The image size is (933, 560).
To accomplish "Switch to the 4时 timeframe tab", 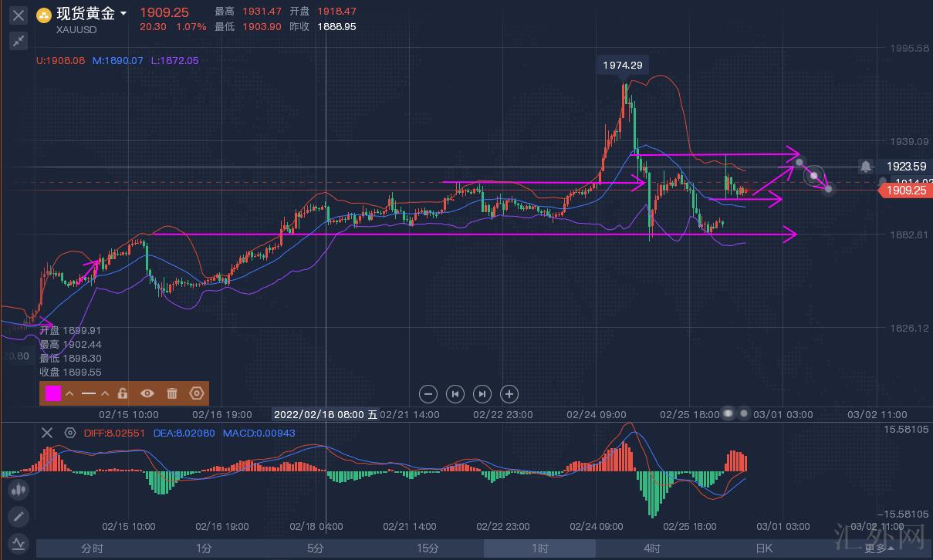I will point(652,548).
